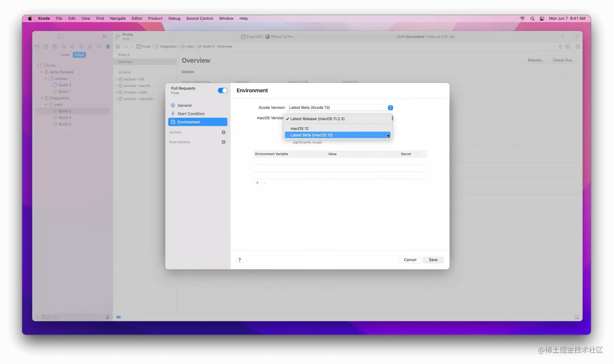Go back with the jump bar arrow

point(126,47)
